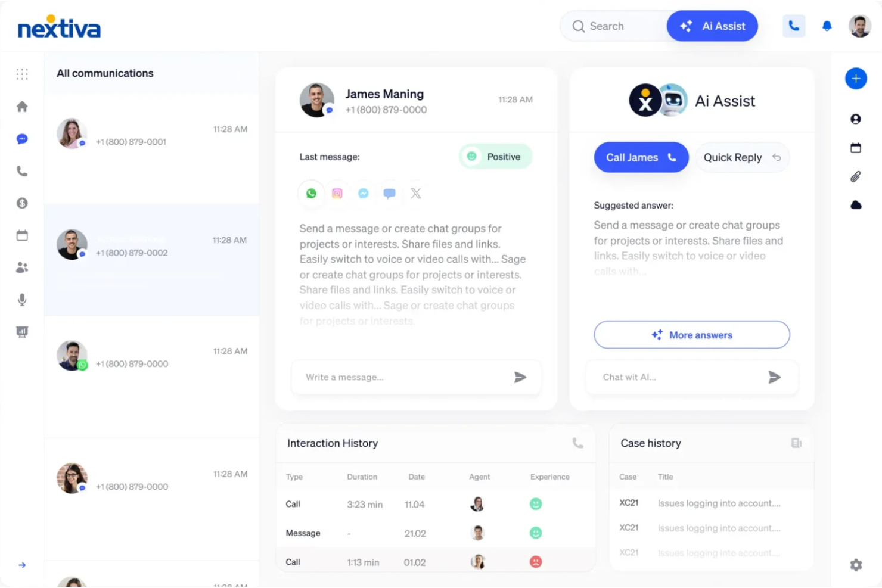Click the Quick Reply button

coord(742,157)
